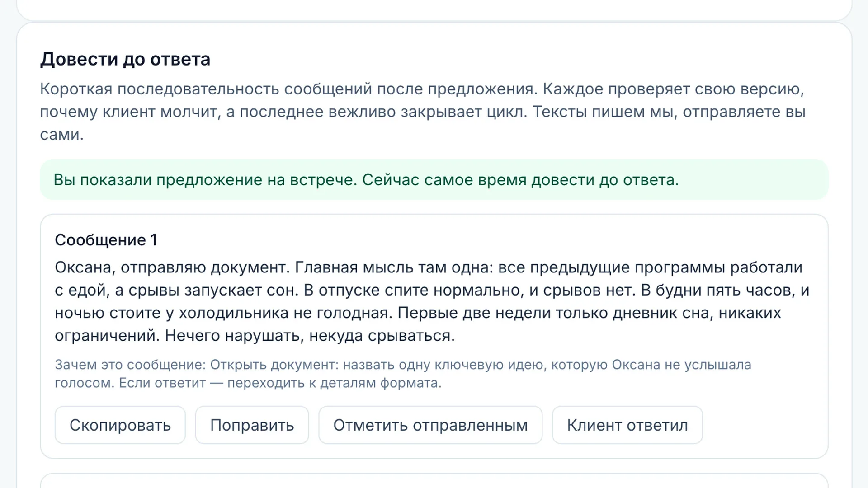Mark message via Отметить отправленным
The image size is (868, 488).
[430, 425]
